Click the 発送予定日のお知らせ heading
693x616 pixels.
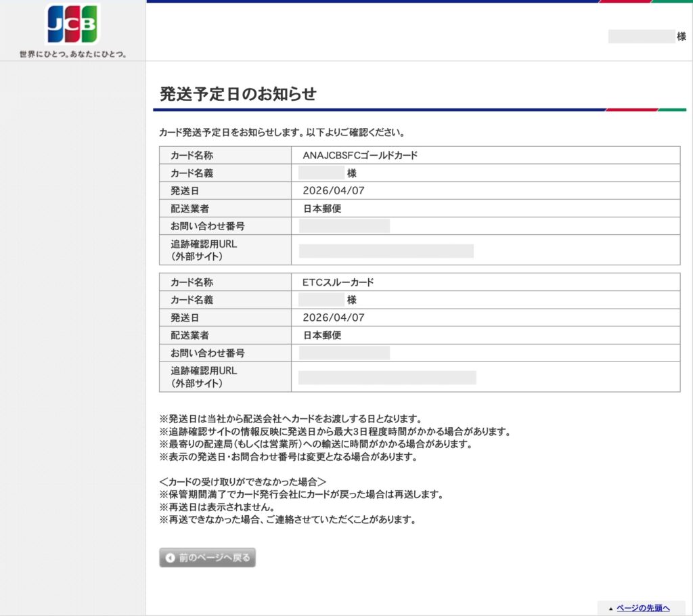coord(238,93)
